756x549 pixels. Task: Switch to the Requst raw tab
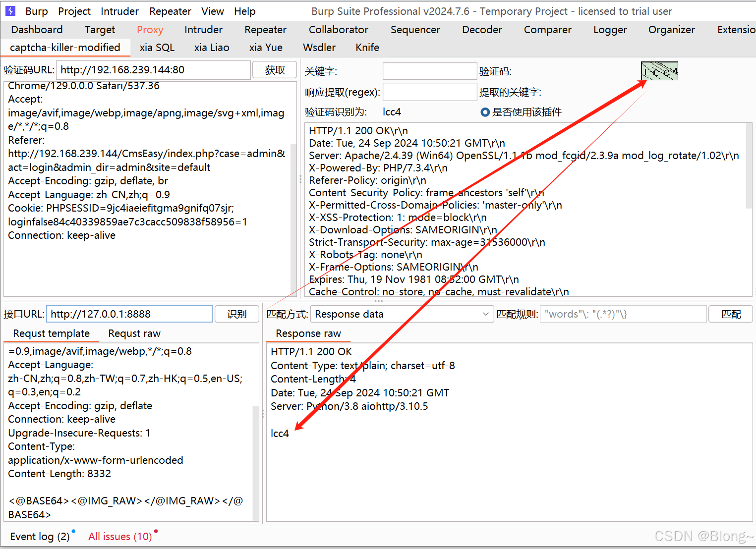[134, 333]
